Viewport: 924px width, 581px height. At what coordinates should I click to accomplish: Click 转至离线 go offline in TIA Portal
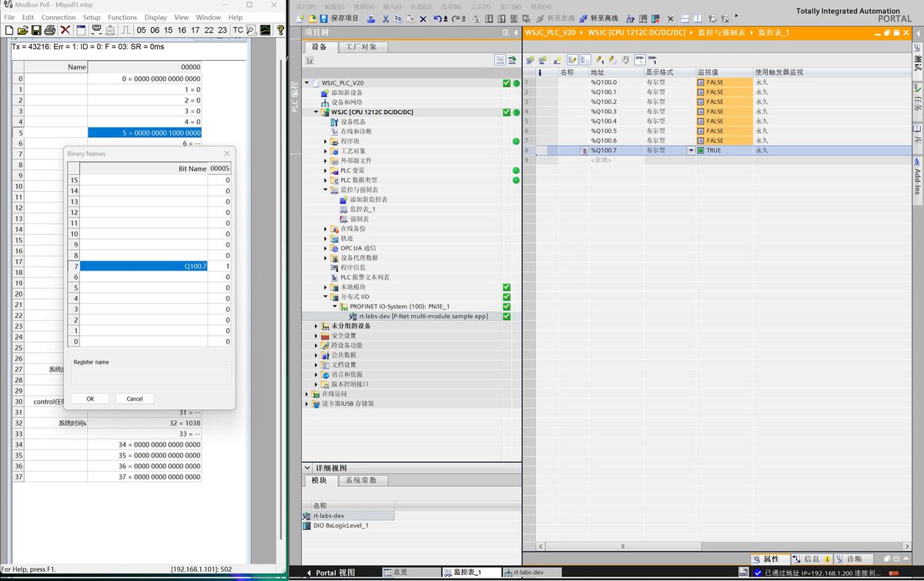point(601,18)
